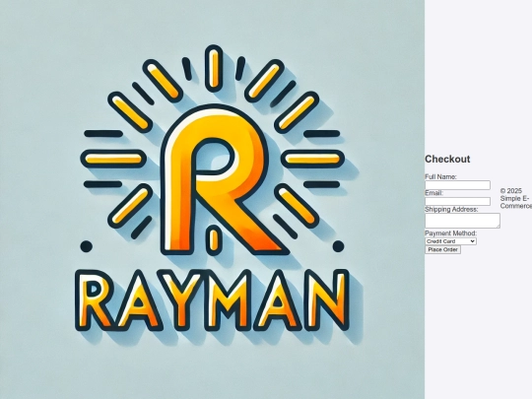
Task: Click the © 2025 Simple E-Commerce footer text
Action: tap(516, 198)
